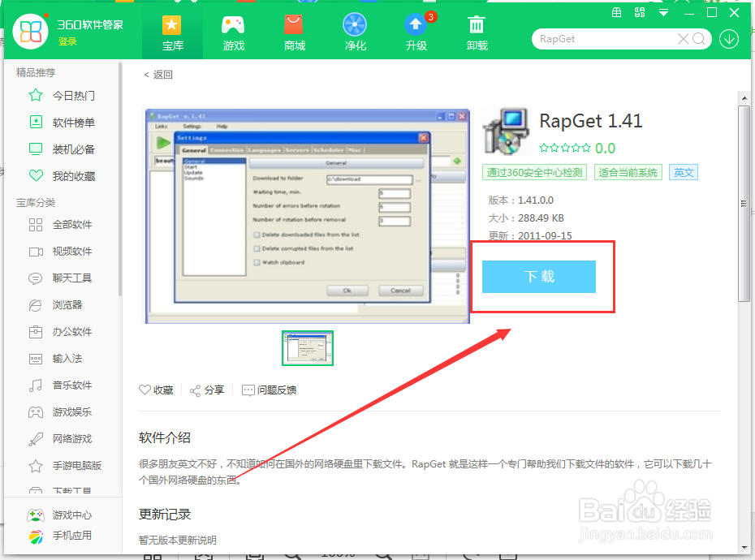This screenshot has width=755, height=560.
Task: Click the 网络游戏 sword icon
Action: coord(36,439)
